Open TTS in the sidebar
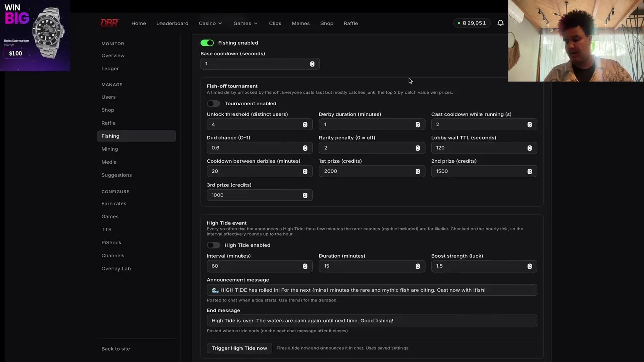644x362 pixels. pos(106,229)
